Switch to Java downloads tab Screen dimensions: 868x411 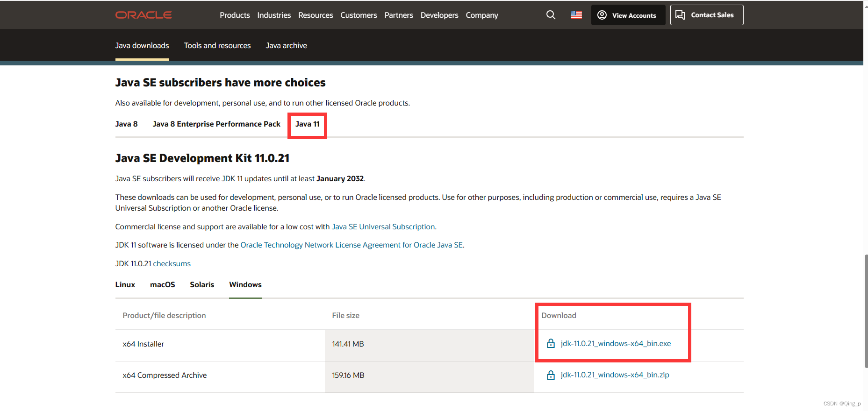coord(142,45)
